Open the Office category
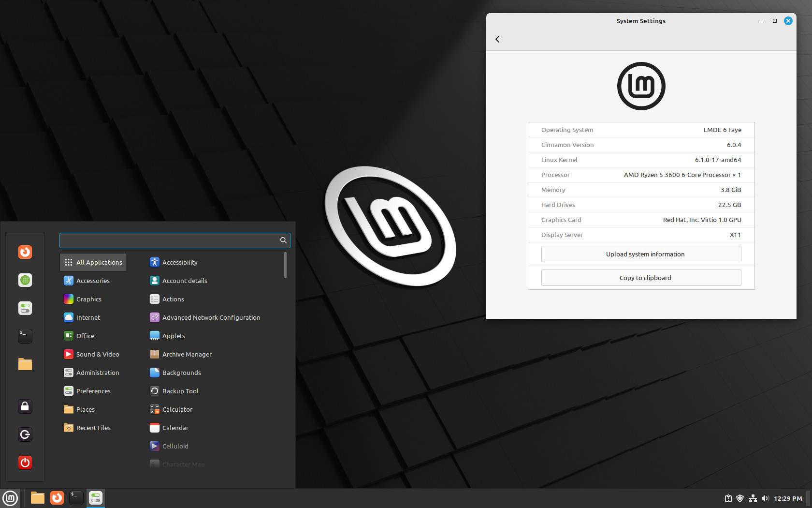 point(93,336)
